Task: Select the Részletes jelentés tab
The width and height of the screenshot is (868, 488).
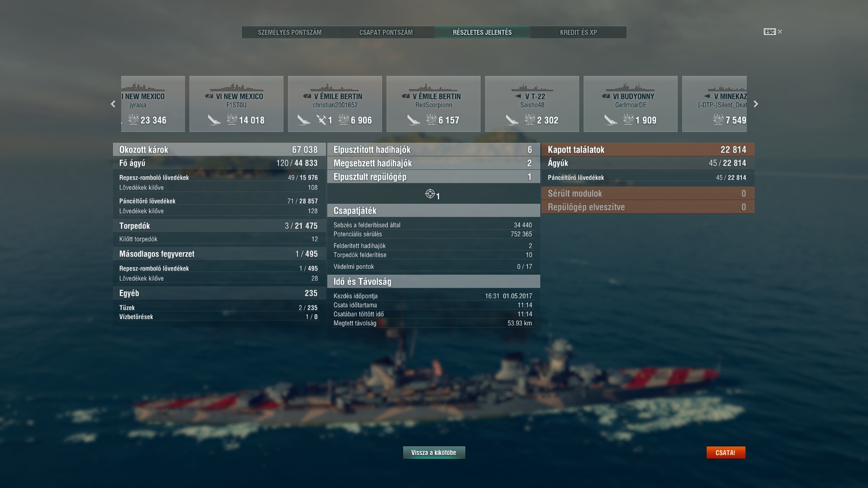Action: tap(482, 33)
